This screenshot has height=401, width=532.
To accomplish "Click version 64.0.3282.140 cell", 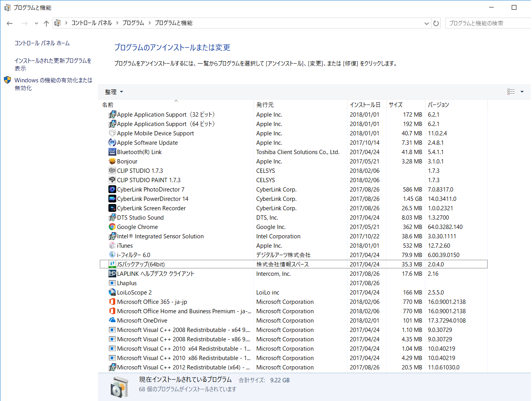I will click(445, 227).
